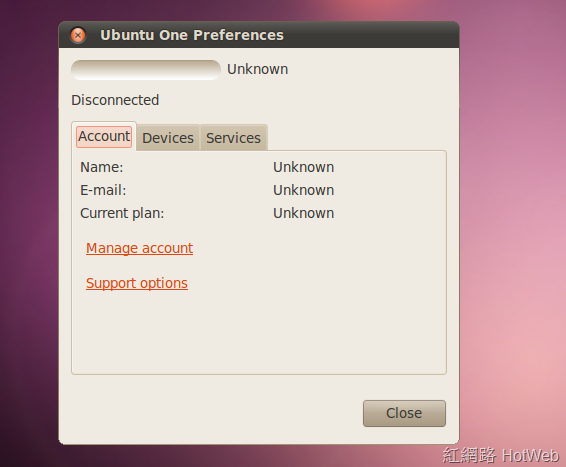566x467 pixels.
Task: Click the Unknown value next to E-mail
Action: click(304, 190)
